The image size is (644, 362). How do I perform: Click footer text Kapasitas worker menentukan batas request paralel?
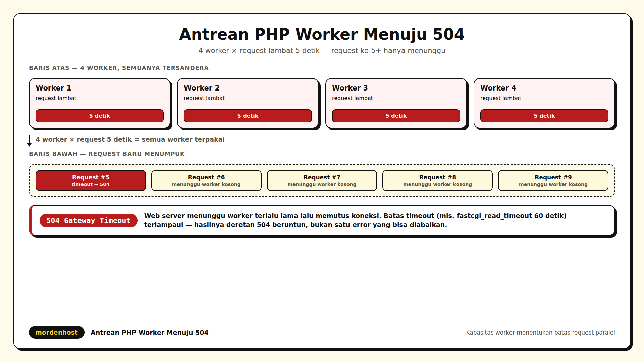[540, 333]
